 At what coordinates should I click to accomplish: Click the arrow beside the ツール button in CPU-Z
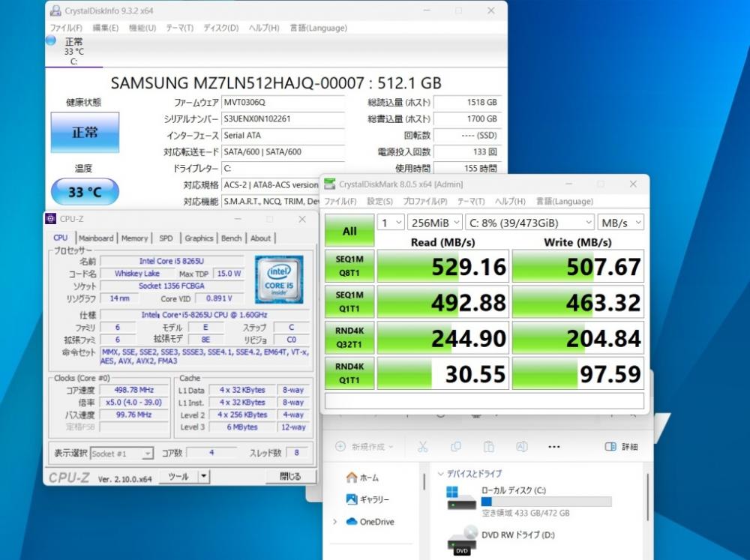pos(204,476)
